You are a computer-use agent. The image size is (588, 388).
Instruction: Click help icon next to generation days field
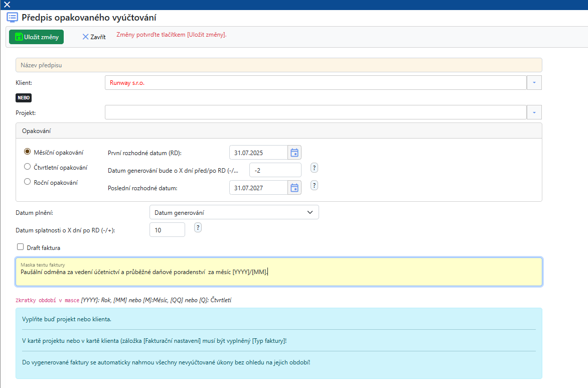(x=315, y=168)
